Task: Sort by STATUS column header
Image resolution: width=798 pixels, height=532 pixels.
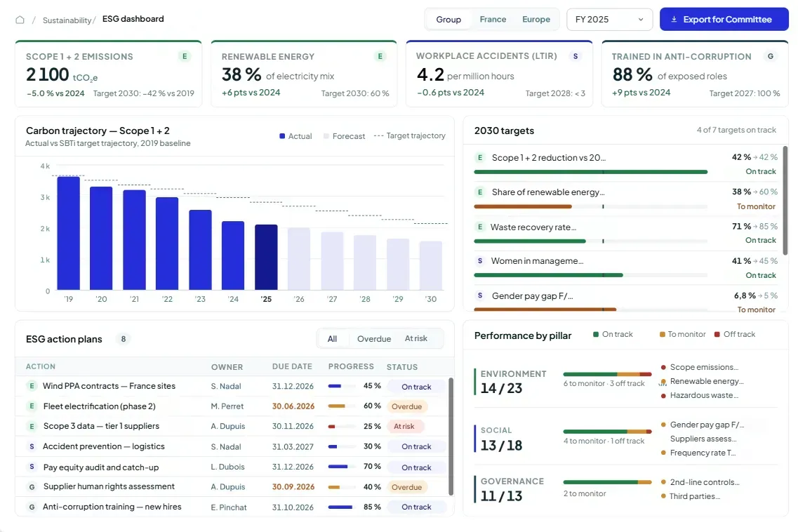Action: [402, 367]
